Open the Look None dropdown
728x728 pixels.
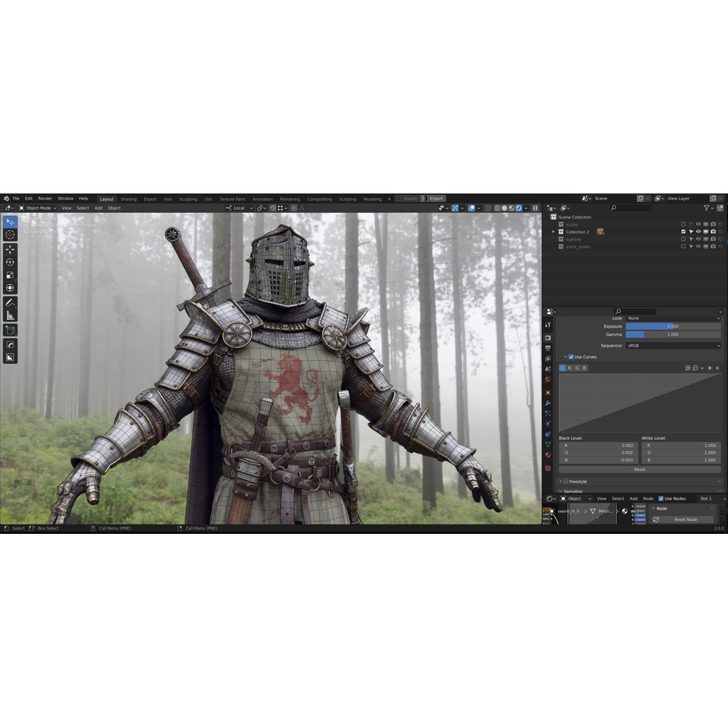[x=673, y=318]
